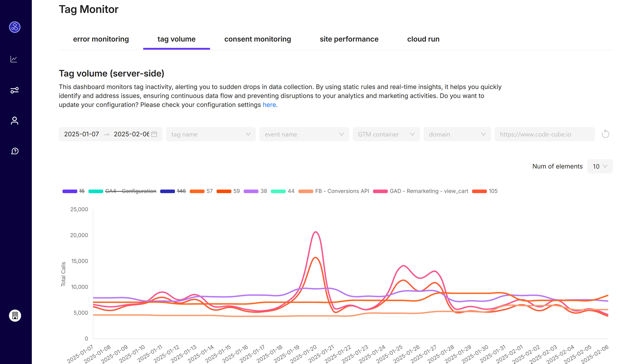The width and height of the screenshot is (619, 364).
Task: Toggle the struck-through 146 legend entry
Action: (x=181, y=191)
